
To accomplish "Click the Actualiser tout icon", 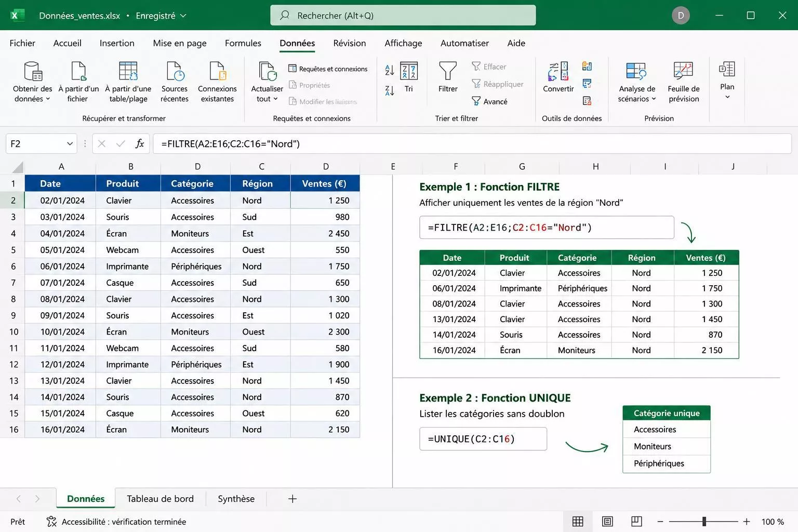I will [268, 71].
